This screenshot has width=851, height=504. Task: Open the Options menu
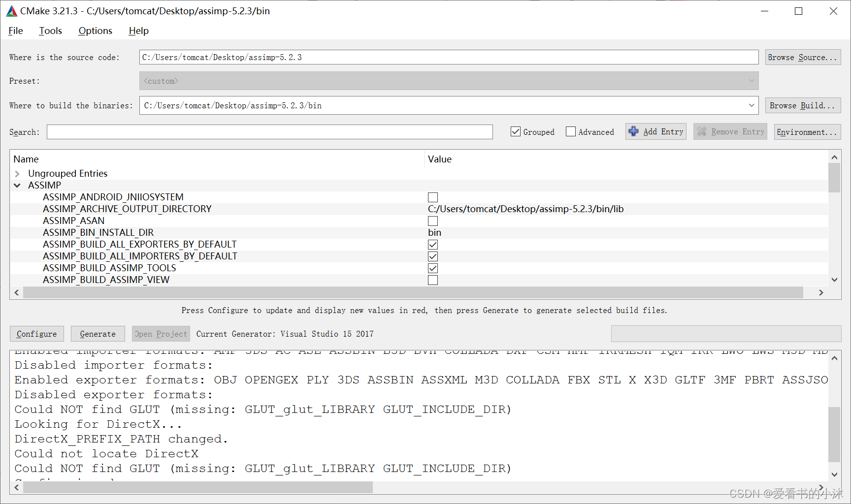coord(95,31)
